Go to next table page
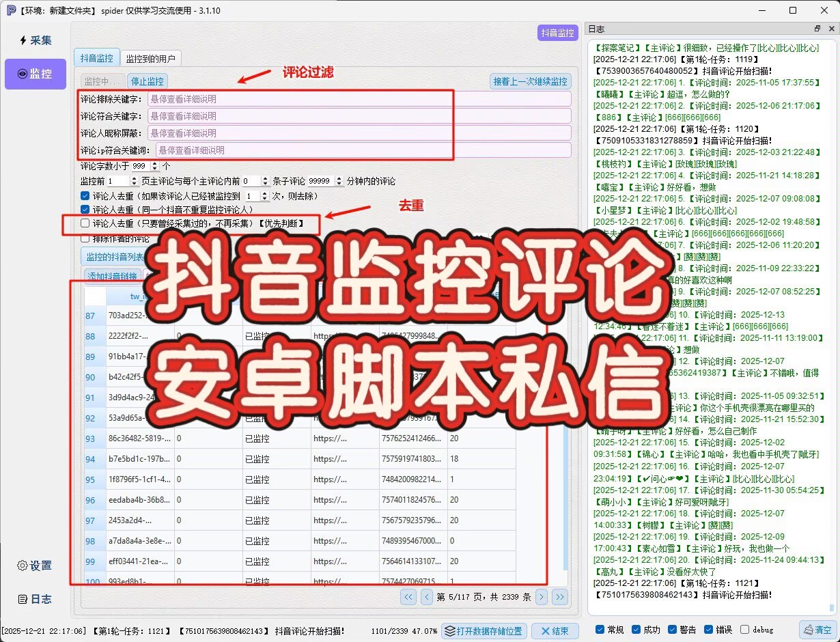Viewport: 840px width, 642px height. click(541, 597)
